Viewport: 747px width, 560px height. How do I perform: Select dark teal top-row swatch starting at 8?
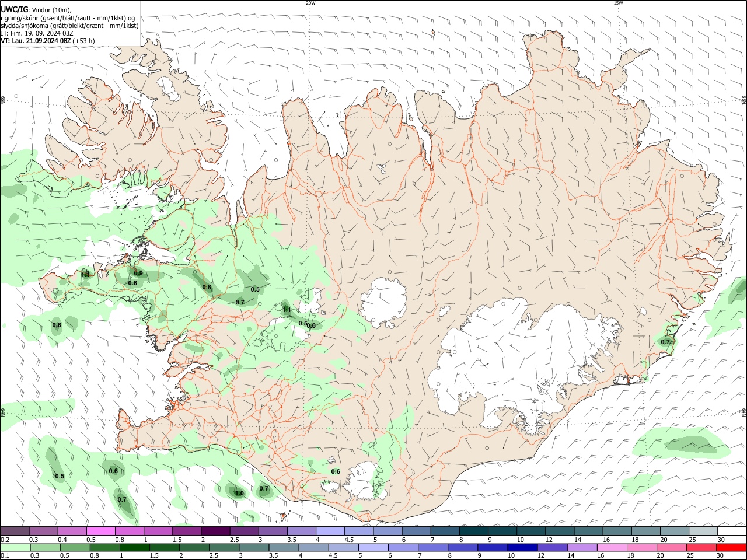473,531
